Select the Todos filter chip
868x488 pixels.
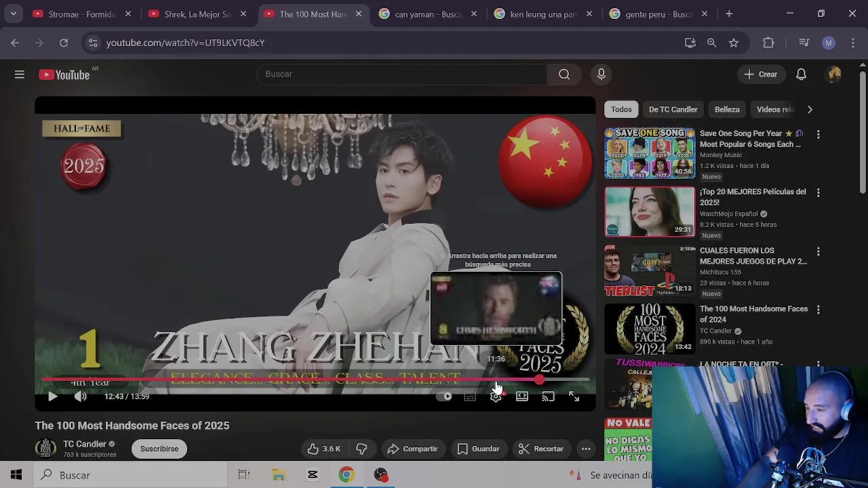click(621, 109)
